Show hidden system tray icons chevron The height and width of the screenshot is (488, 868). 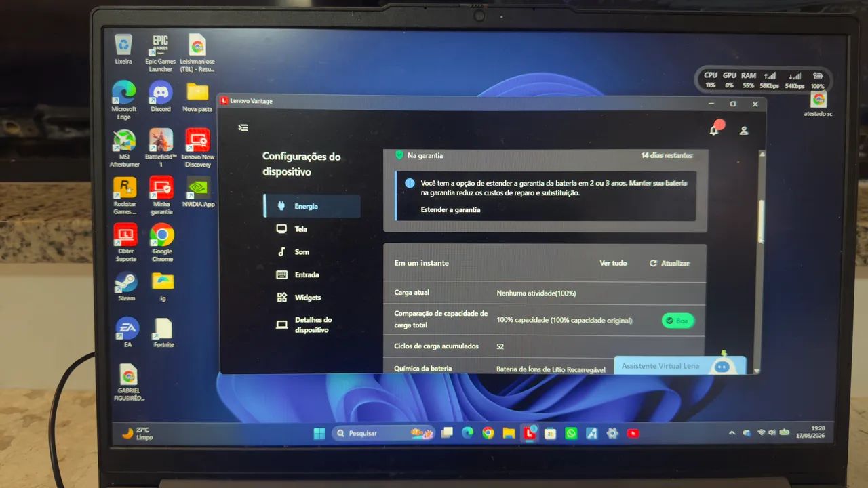[732, 432]
